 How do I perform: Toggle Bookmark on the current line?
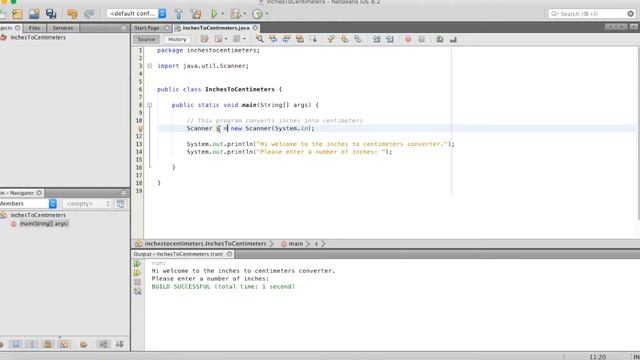pyautogui.click(x=358, y=39)
